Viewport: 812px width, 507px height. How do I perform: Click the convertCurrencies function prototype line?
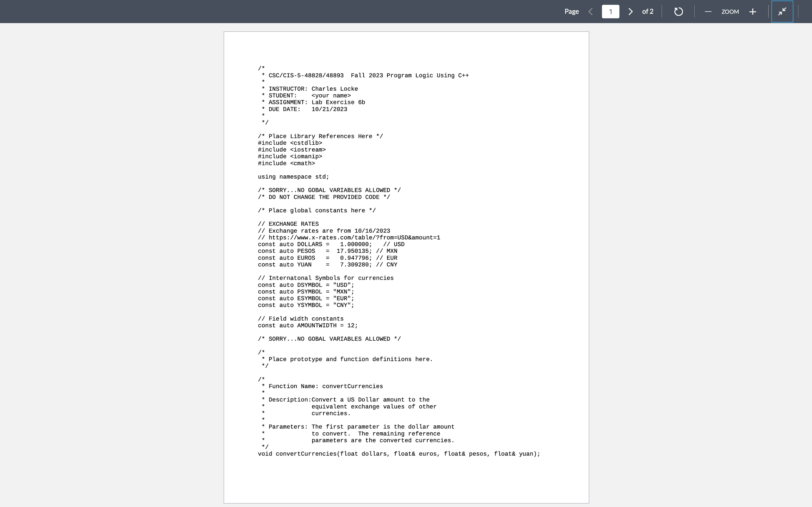pos(399,453)
